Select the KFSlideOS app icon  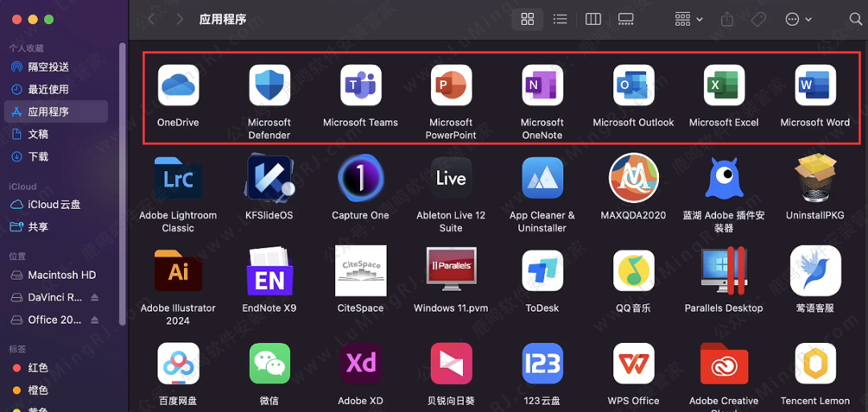[269, 178]
